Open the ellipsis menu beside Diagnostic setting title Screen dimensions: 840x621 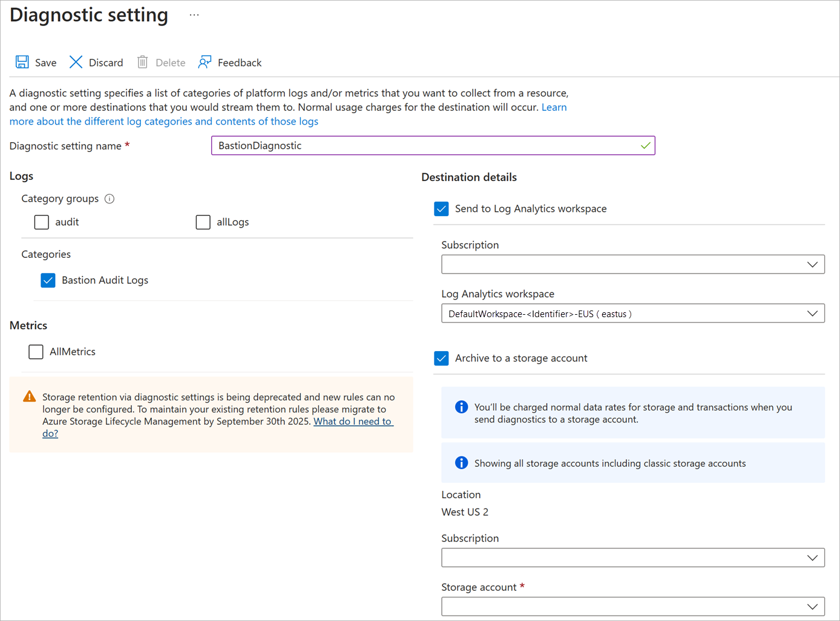194,15
